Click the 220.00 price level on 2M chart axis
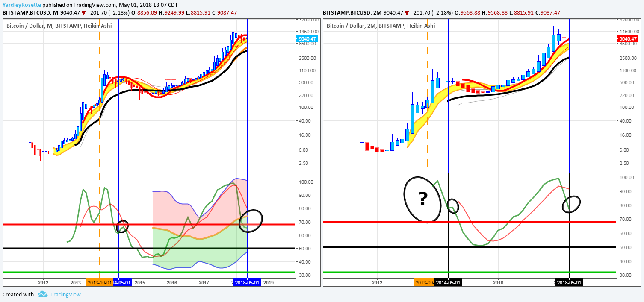Screen dimensions: 644x302 pos(627,95)
